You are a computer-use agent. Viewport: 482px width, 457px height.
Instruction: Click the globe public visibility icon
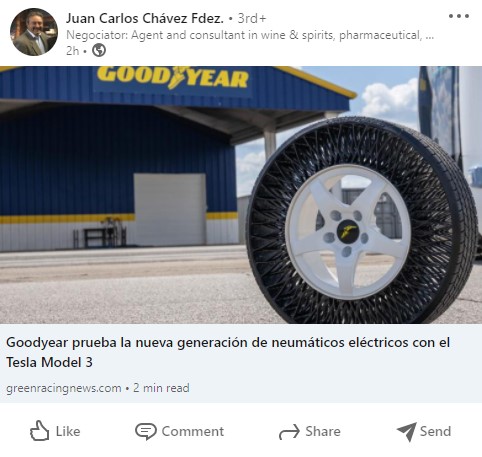tap(99, 50)
